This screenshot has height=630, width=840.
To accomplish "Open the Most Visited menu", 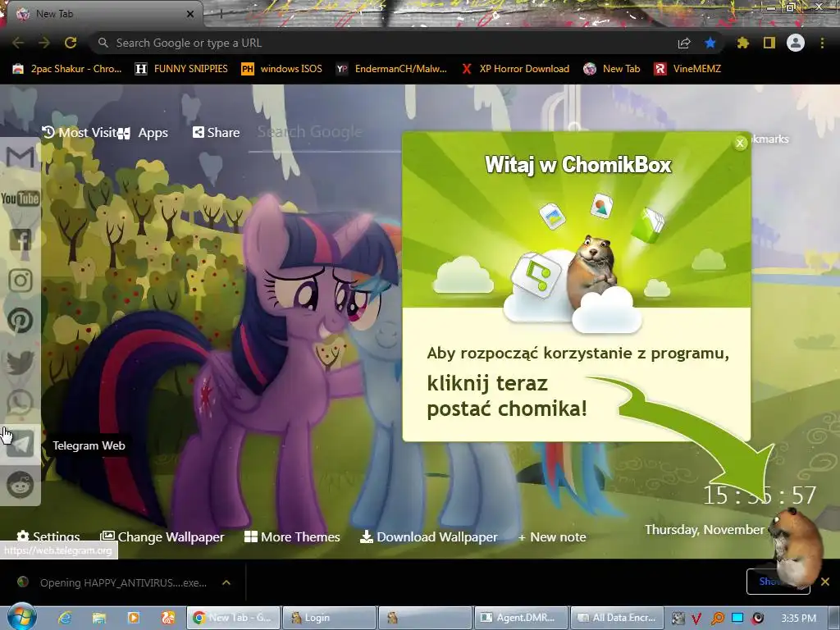I will 80,132.
